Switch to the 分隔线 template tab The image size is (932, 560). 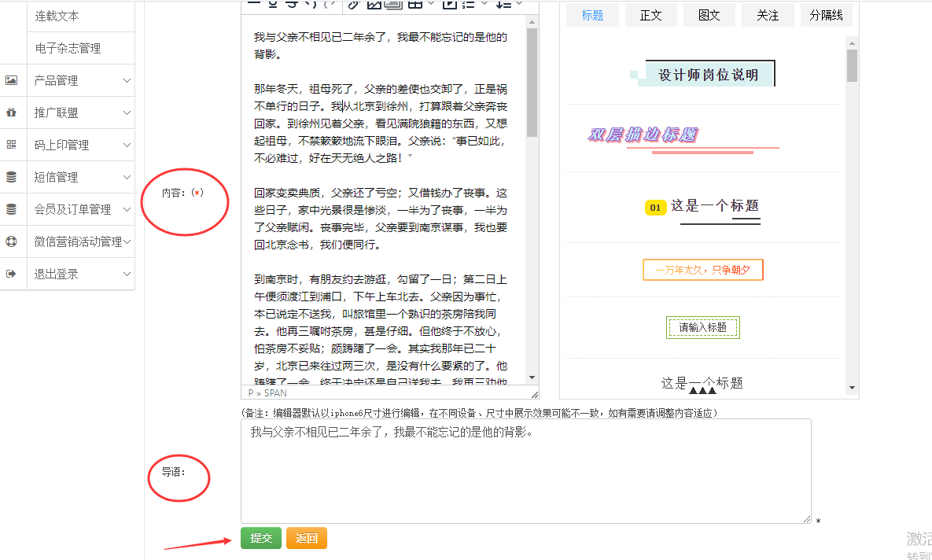[826, 15]
